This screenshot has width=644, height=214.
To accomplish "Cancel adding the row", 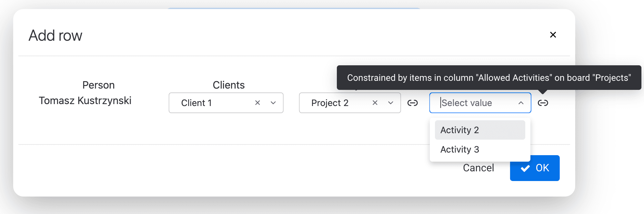I will tap(478, 168).
